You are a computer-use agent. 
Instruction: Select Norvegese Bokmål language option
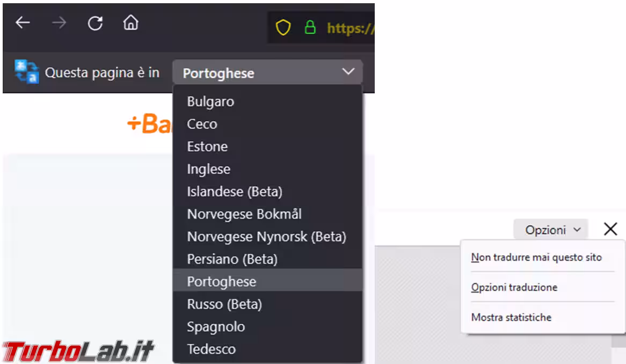point(244,214)
